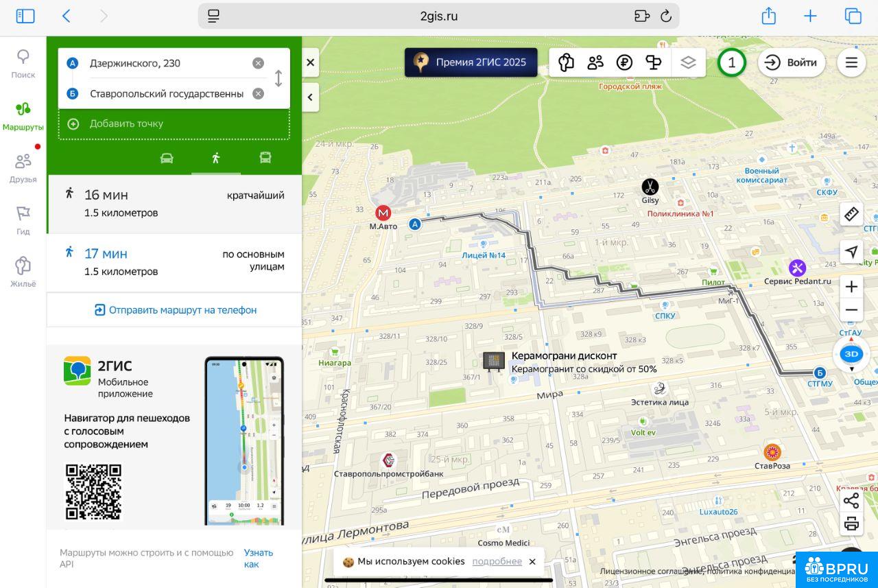The width and height of the screenshot is (878, 588).
Task: Zoom out the map with minus
Action: point(851,310)
